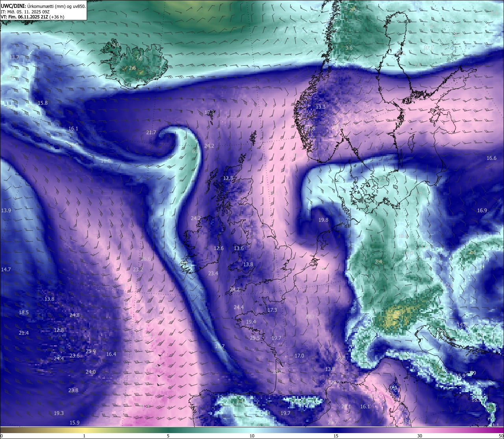Click the 7.6 value over Iceland

point(139,58)
